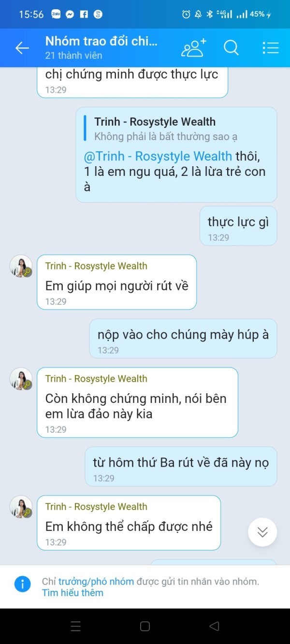Viewport: 290px width, 644px height.
Task: Tap the Android back triangle button
Action: pyautogui.click(x=214, y=626)
